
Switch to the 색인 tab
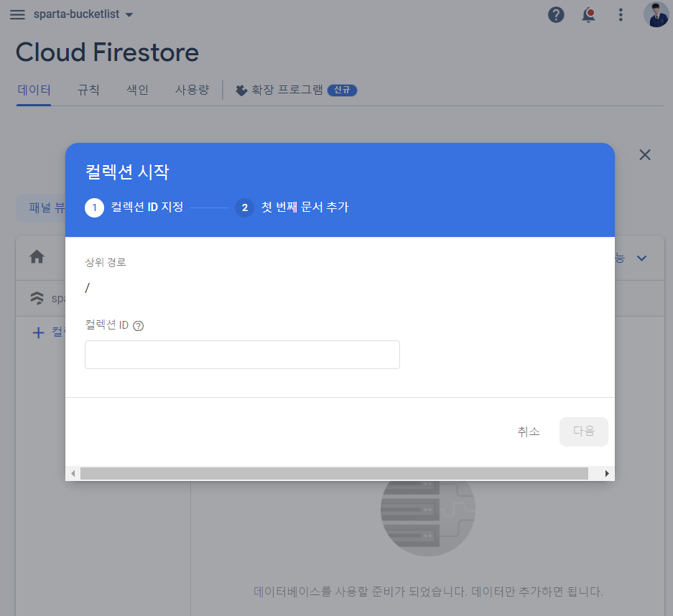point(137,90)
